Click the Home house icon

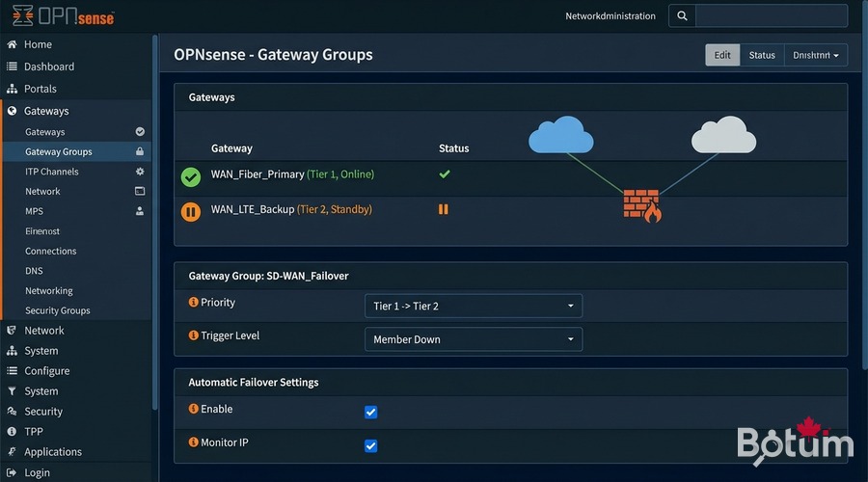click(12, 44)
